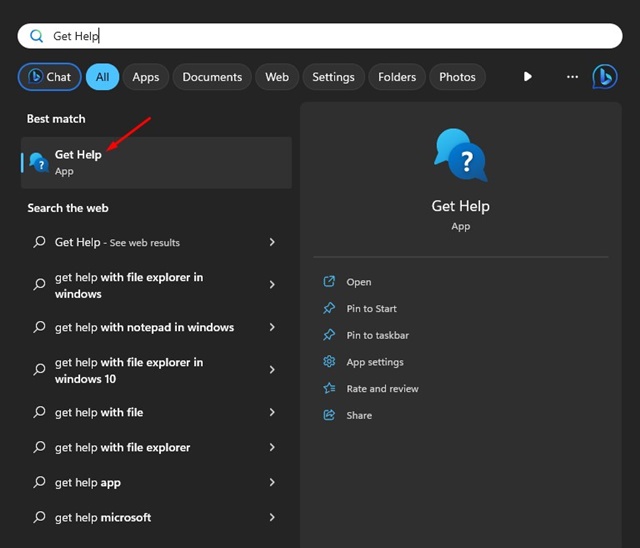The height and width of the screenshot is (548, 640).
Task: Click the large Get Help icon in details pane
Action: click(461, 155)
